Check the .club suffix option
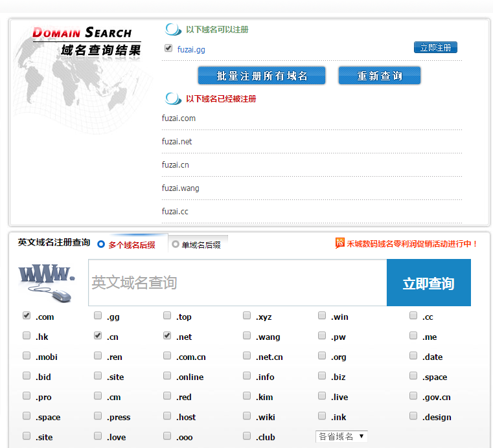 (247, 436)
